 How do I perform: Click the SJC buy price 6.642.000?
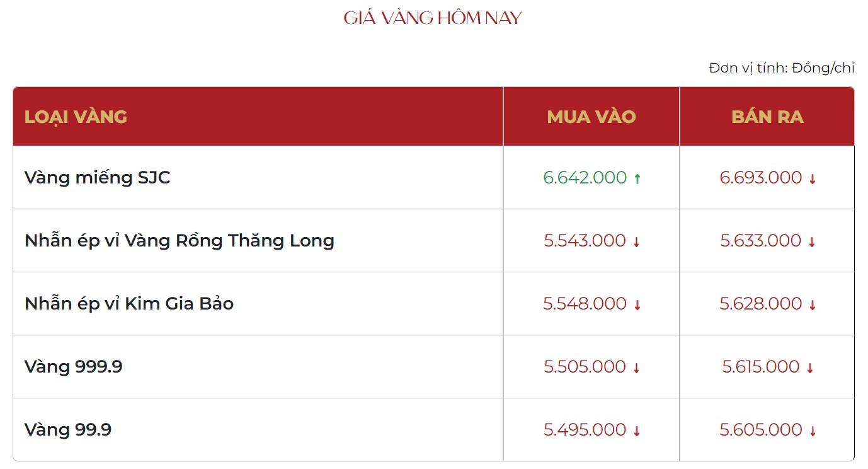[585, 178]
